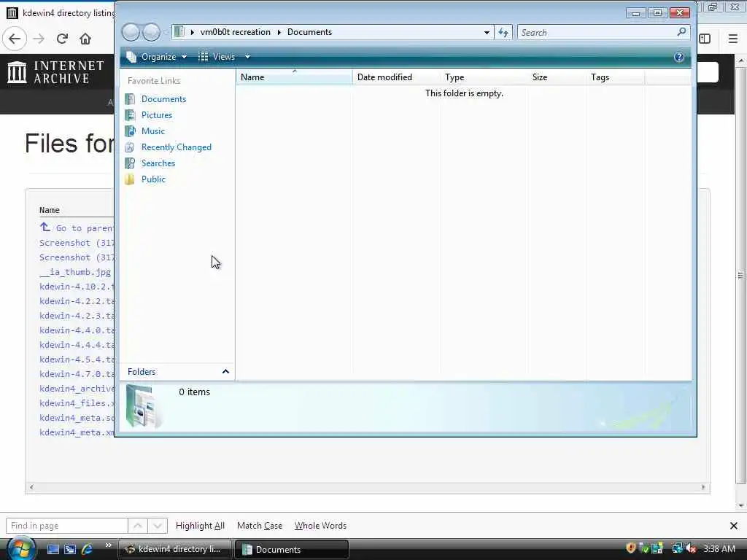Click the Music icon in sidebar
This screenshot has height=560, width=747.
point(130,131)
